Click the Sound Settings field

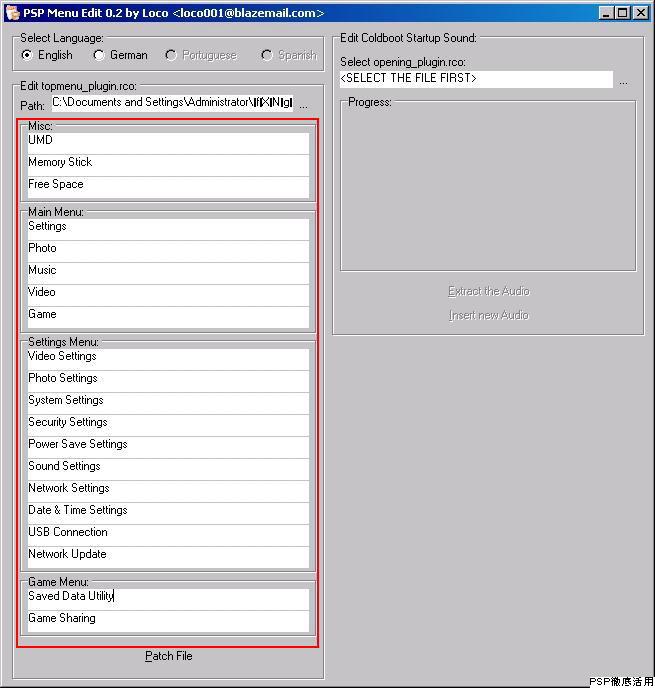point(168,469)
